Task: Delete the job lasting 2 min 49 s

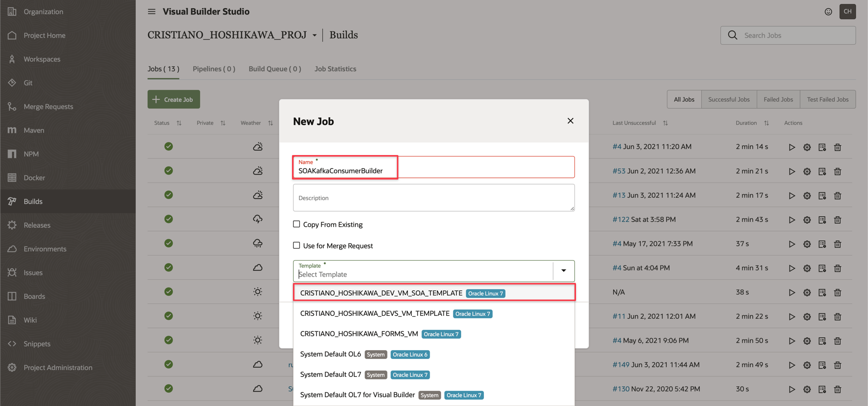Action: (837, 365)
